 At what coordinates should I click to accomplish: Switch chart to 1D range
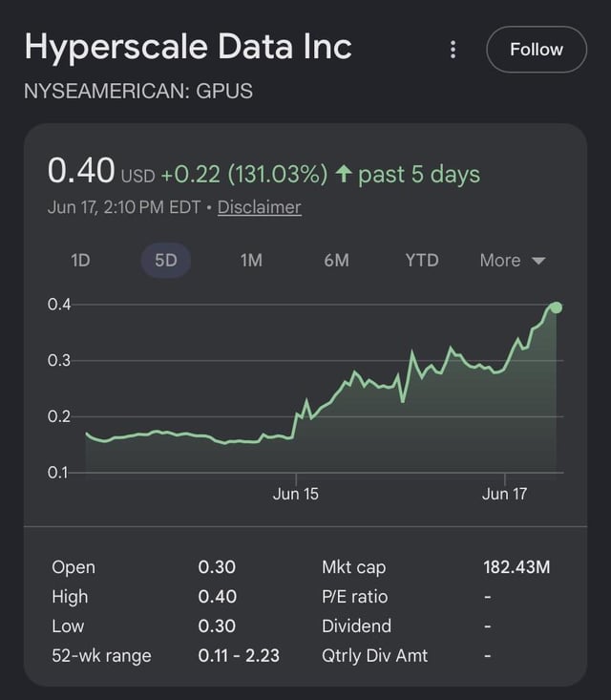coord(80,261)
